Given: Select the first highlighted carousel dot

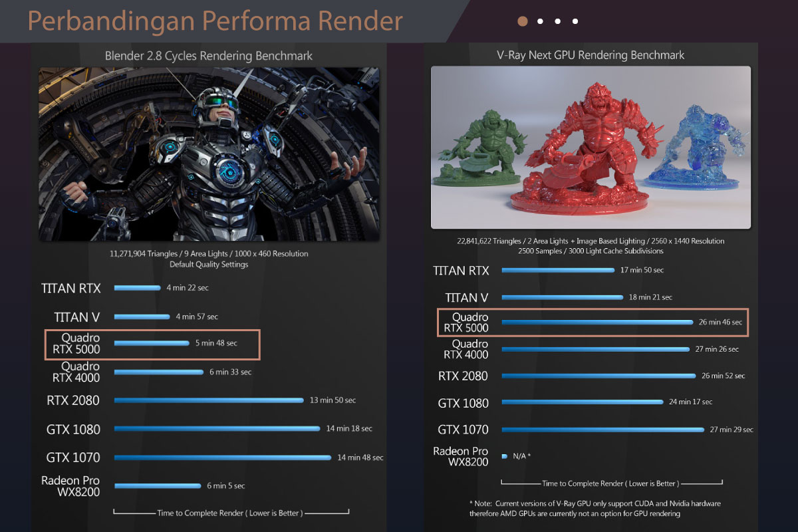Looking at the screenshot, I should (523, 21).
